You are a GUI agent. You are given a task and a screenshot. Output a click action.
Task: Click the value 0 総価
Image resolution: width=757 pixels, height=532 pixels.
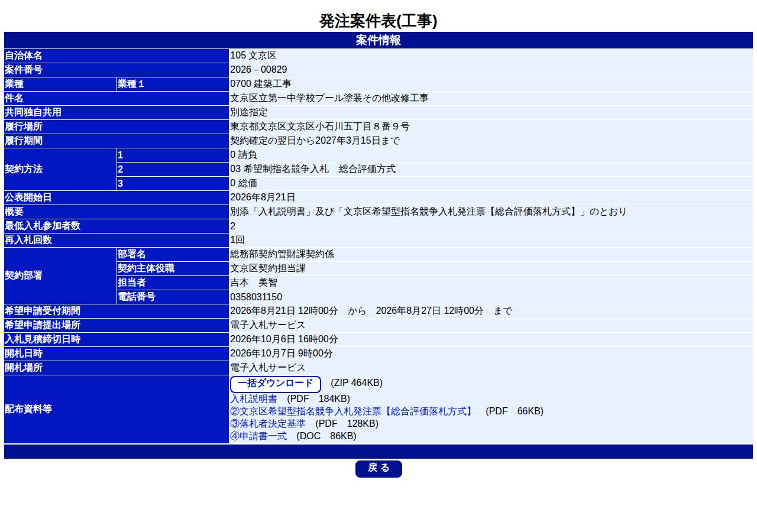[x=244, y=183]
